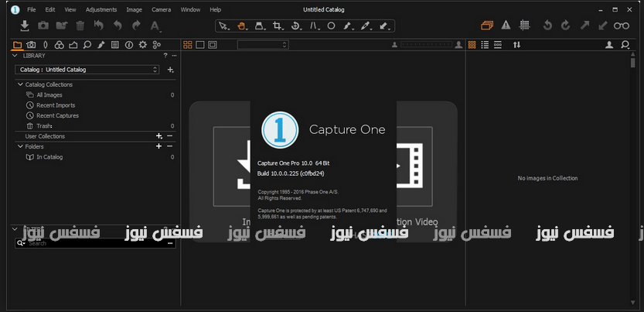The width and height of the screenshot is (644, 312).
Task: Collapse the Catalog Collections group
Action: tap(20, 84)
